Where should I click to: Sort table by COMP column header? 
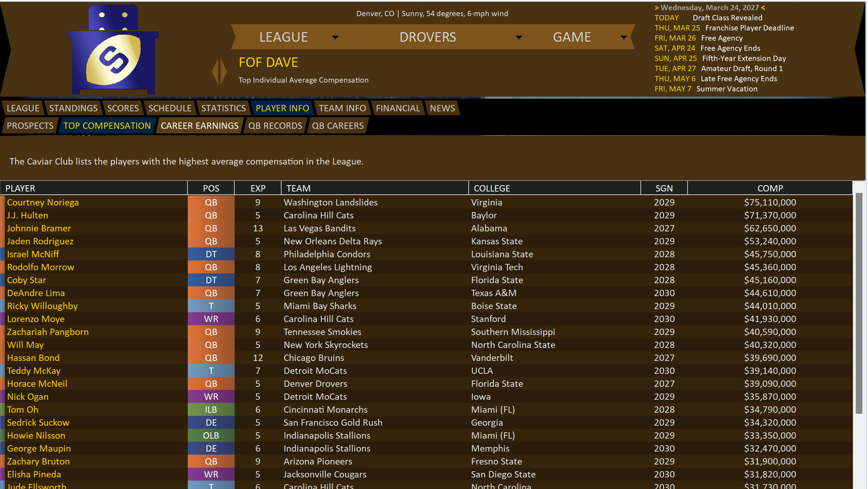point(770,188)
